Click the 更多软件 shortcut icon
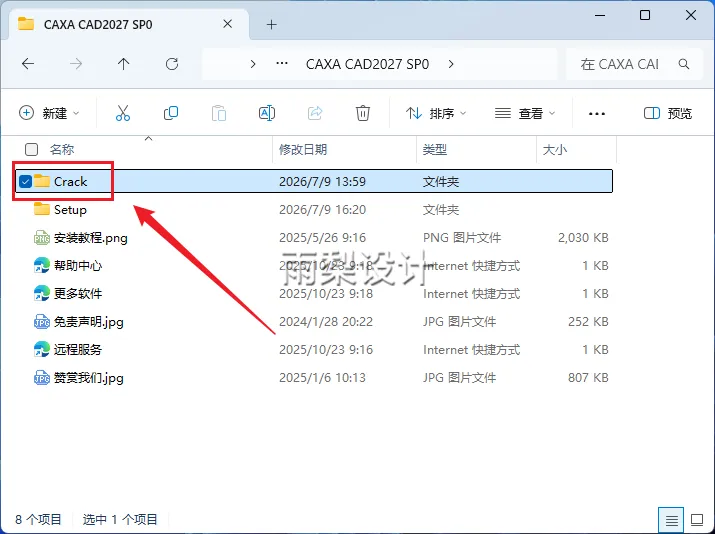 tap(41, 293)
